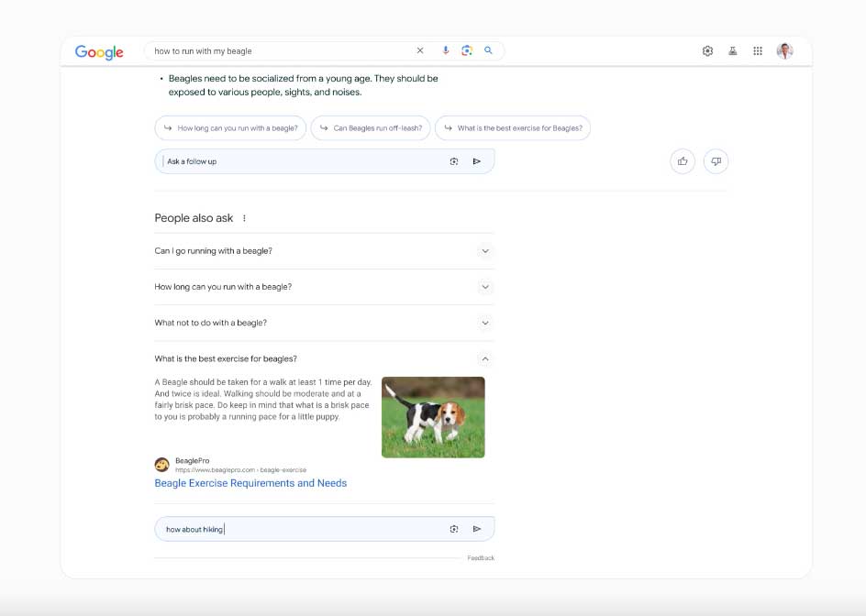Open 'Beagle Exercise Requirements and Needs' link
866x616 pixels.
tap(250, 483)
